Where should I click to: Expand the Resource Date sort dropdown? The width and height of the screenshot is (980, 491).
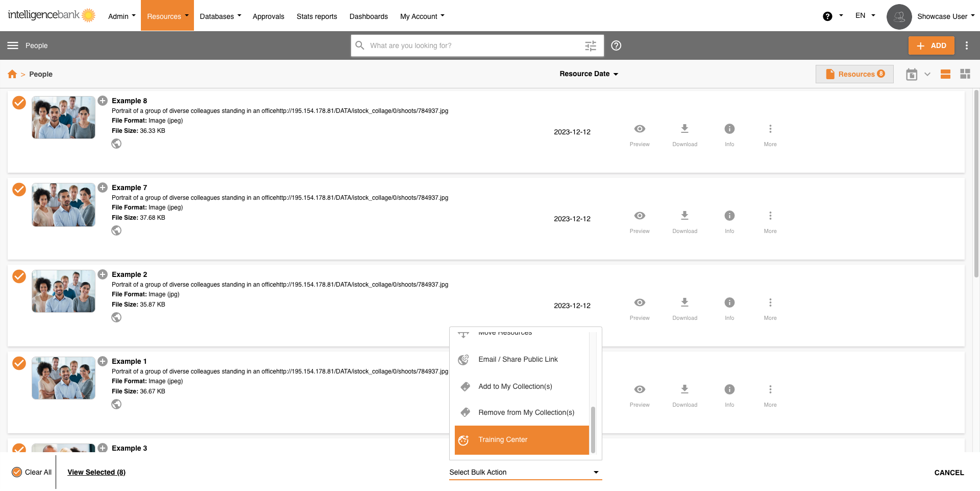pyautogui.click(x=589, y=74)
